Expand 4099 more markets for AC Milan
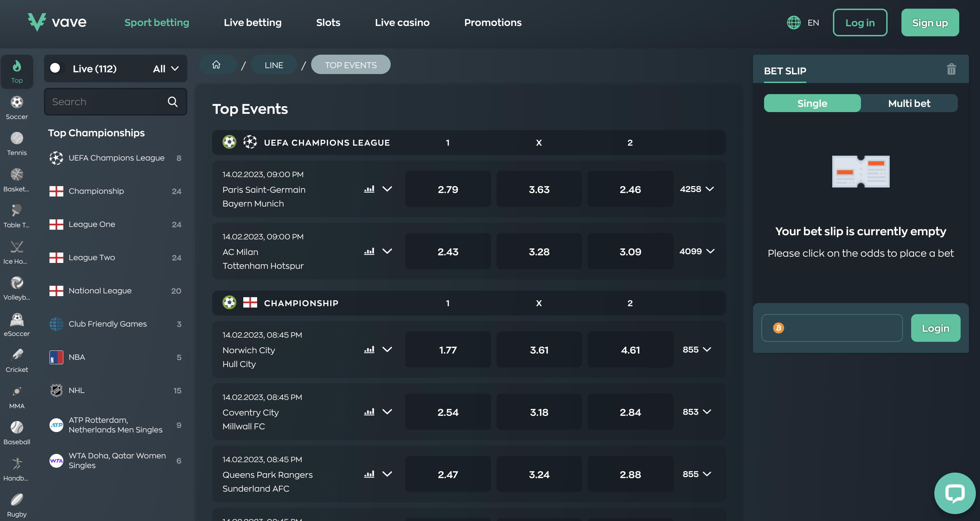This screenshot has height=521, width=980. point(697,252)
